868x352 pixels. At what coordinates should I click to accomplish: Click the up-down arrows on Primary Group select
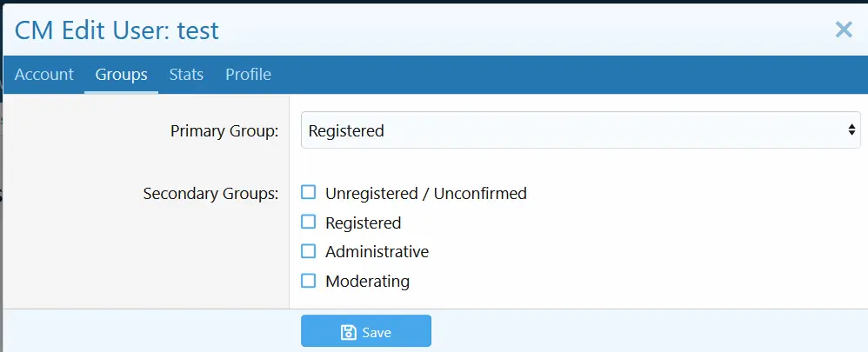851,130
